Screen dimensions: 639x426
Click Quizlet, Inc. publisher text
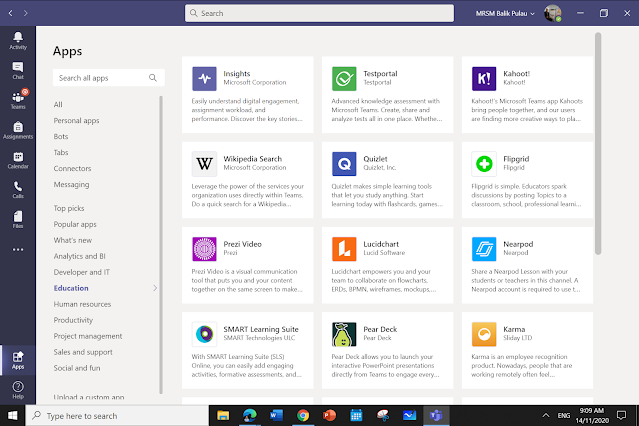click(x=379, y=168)
